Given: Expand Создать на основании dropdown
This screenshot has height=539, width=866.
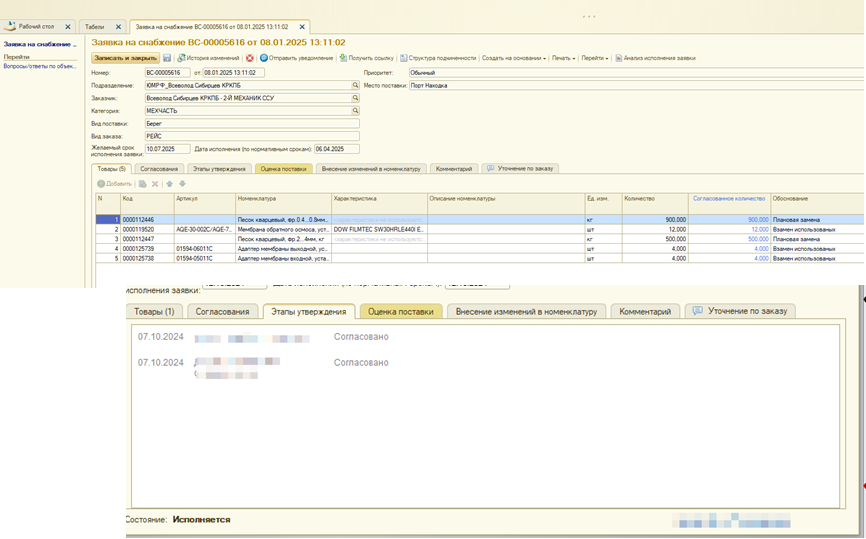Looking at the screenshot, I should click(514, 58).
